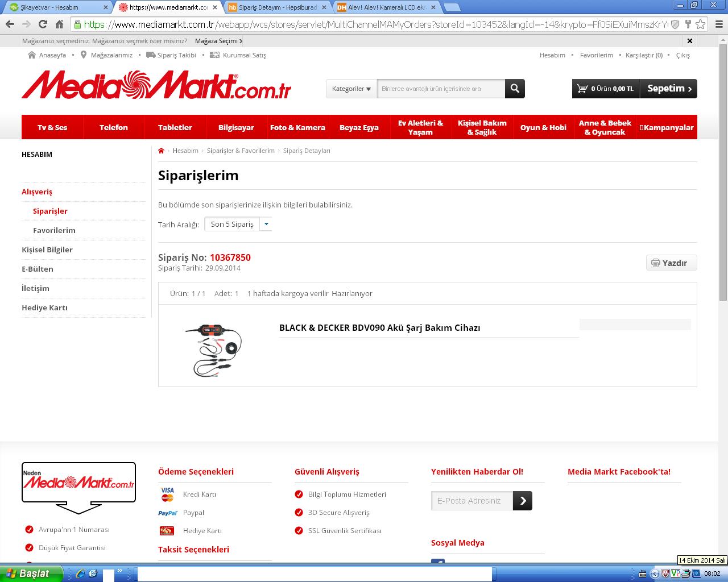Open the Başlat start menu
The height and width of the screenshot is (582, 728).
click(31, 573)
